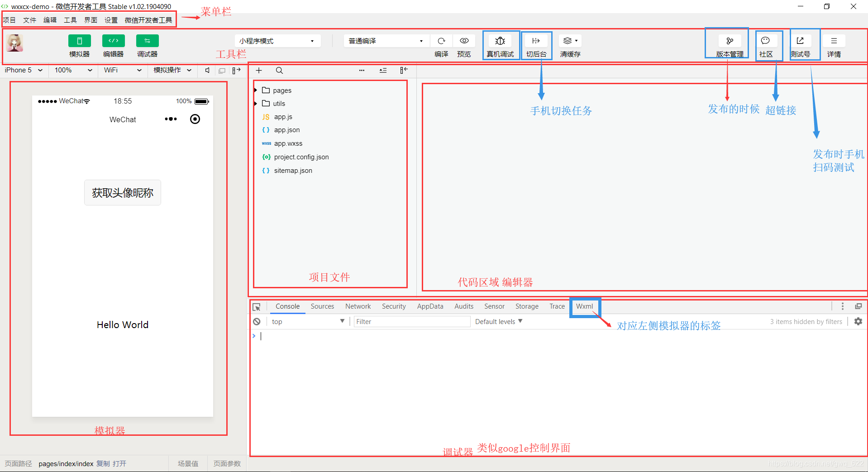The height and width of the screenshot is (472, 868).
Task: Click the undock debugger window icon
Action: pyautogui.click(x=858, y=306)
